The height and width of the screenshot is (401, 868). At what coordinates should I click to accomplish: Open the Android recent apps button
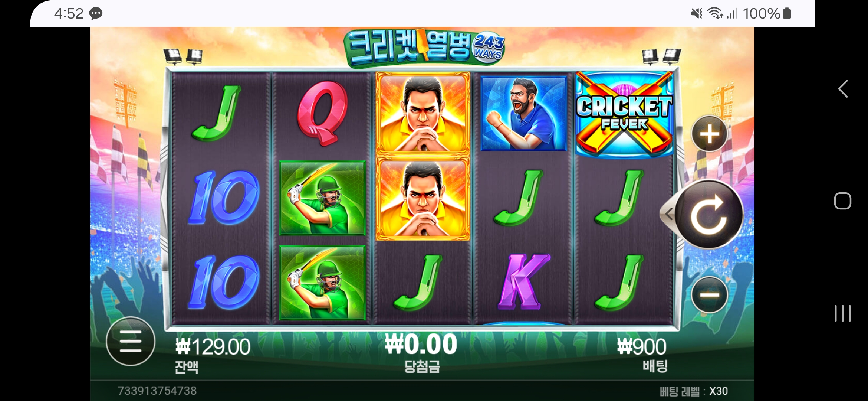tap(842, 313)
